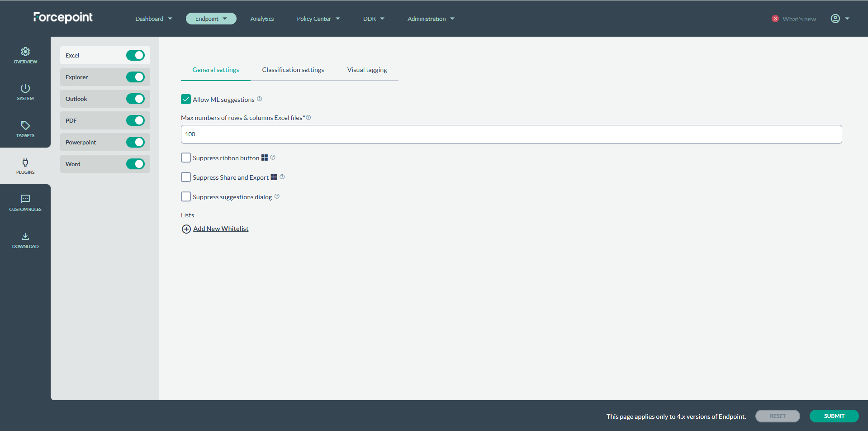This screenshot has width=868, height=431.
Task: Uncheck Allow ML suggestions checkbox
Action: coord(186,99)
